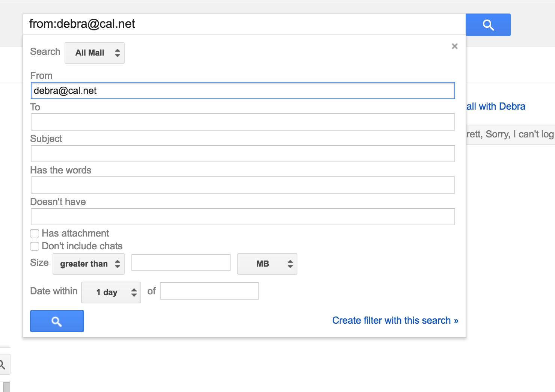Enable the Has attachment checkbox

[x=35, y=234]
